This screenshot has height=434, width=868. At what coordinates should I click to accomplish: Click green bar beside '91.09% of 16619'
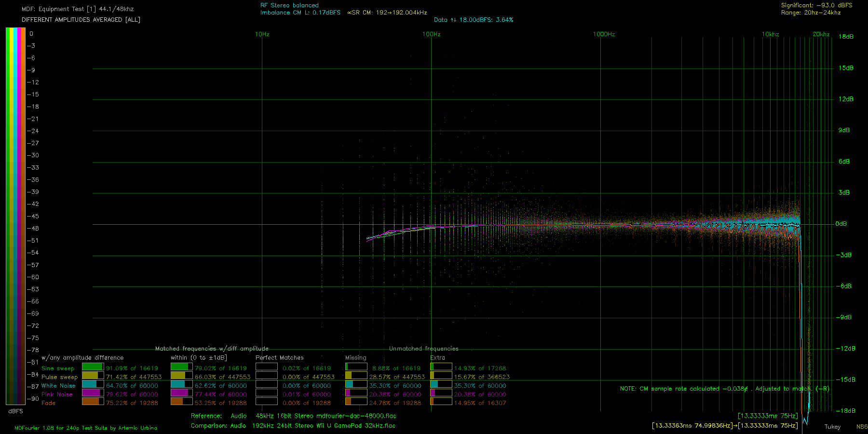point(93,366)
